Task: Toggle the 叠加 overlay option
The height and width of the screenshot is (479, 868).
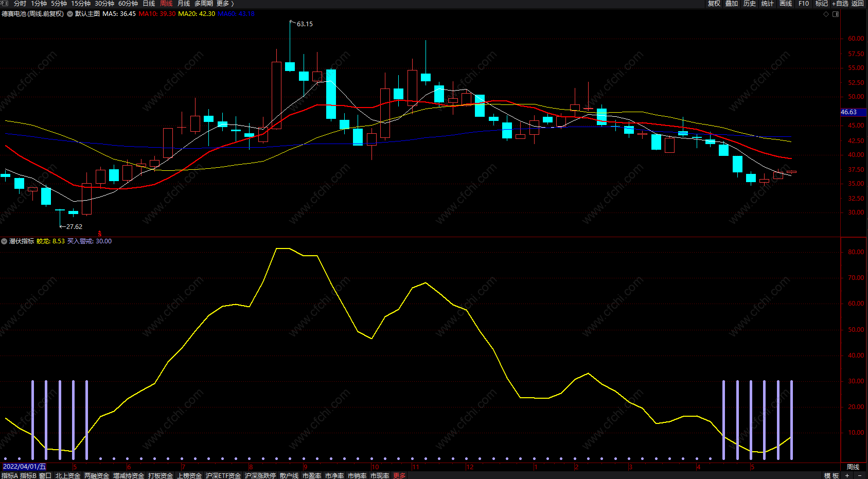Action: pyautogui.click(x=732, y=4)
